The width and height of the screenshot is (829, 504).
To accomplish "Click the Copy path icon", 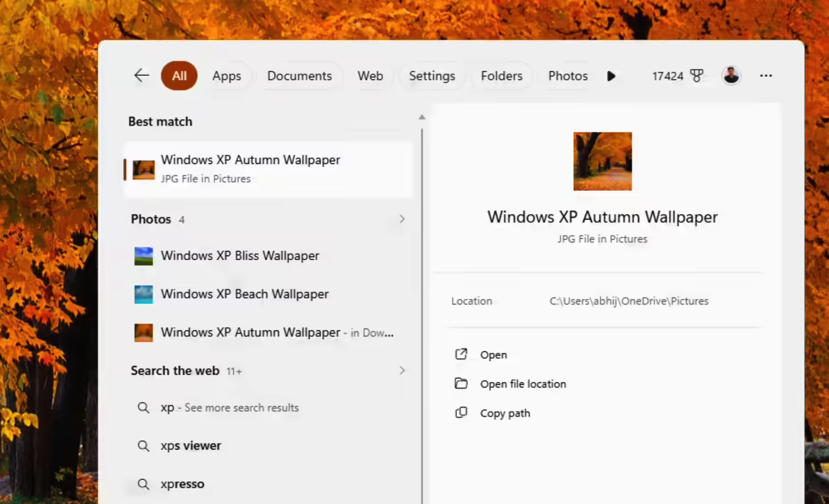I will [461, 413].
